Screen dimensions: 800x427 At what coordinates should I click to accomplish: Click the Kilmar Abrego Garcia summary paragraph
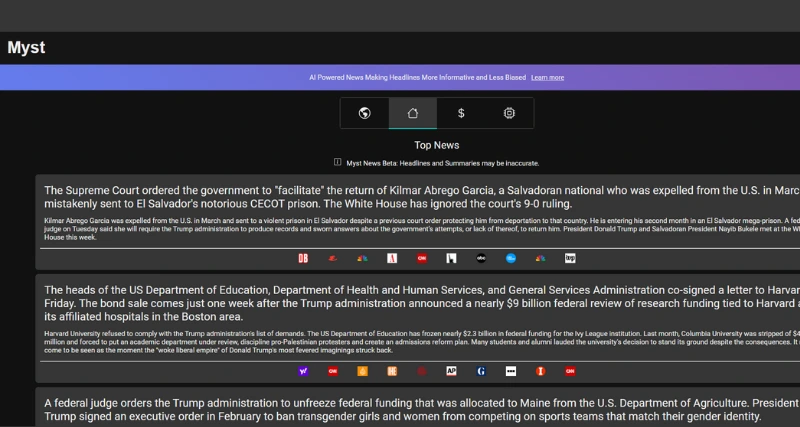(x=422, y=229)
